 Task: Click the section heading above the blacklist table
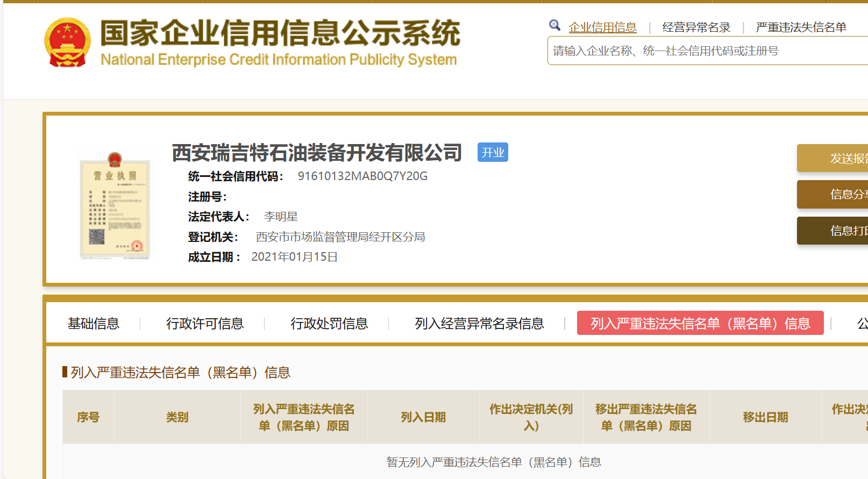click(x=180, y=372)
